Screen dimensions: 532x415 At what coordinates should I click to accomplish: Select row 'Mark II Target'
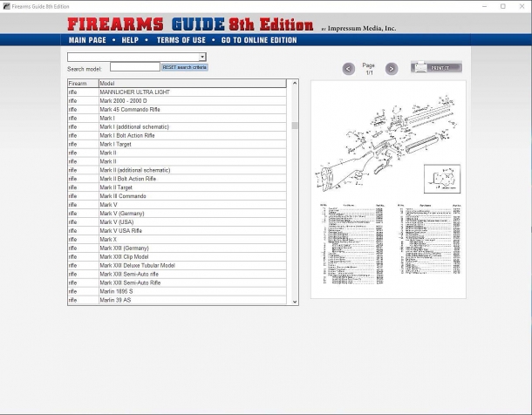177,187
